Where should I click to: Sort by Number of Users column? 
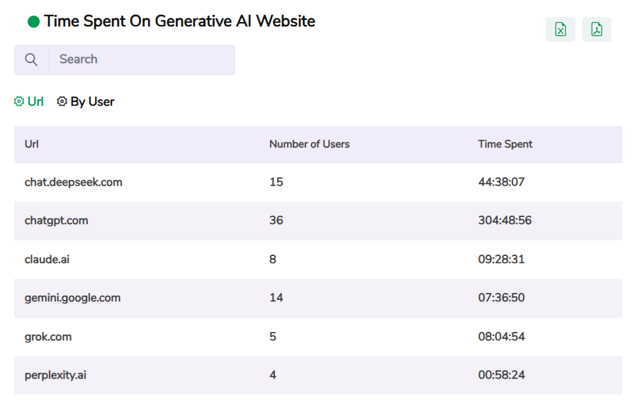point(309,144)
